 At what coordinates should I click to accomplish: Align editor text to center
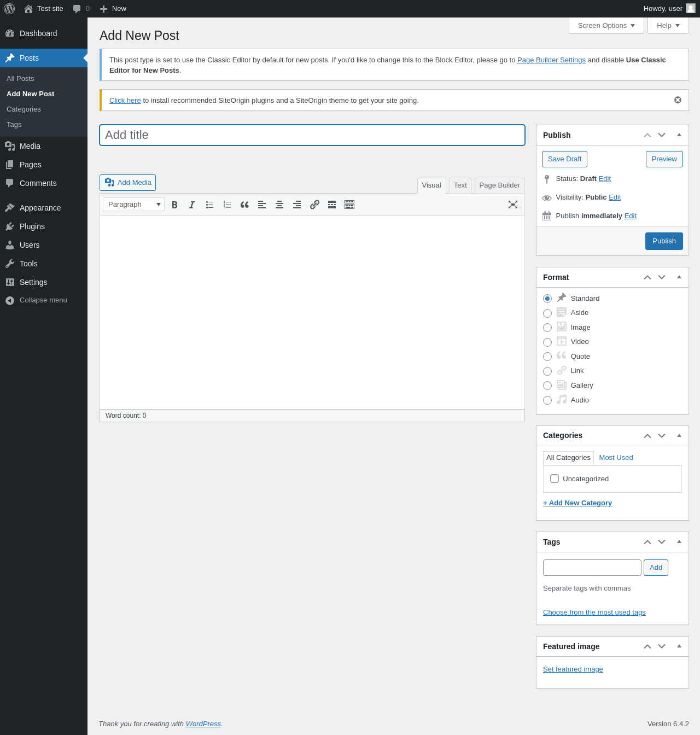[x=279, y=205]
